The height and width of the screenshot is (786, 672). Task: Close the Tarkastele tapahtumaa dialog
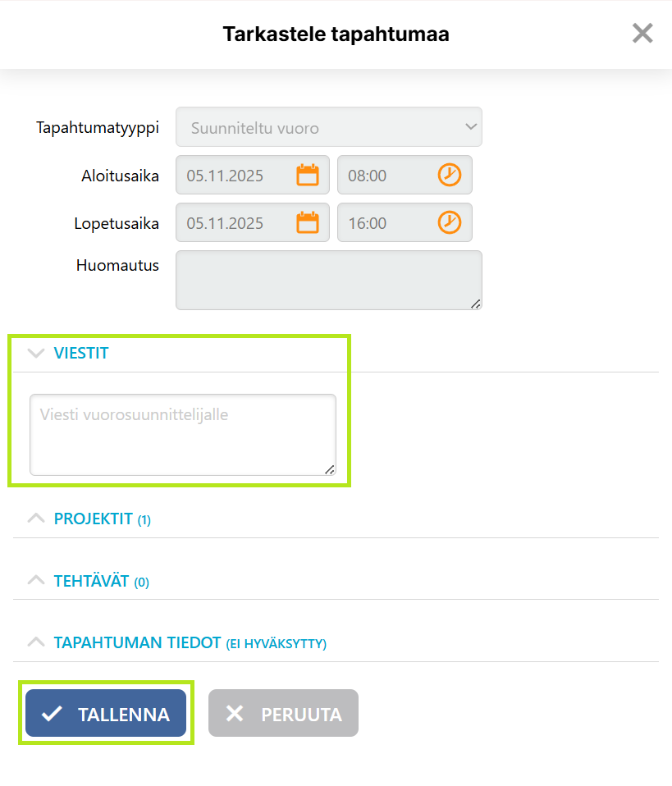click(642, 34)
